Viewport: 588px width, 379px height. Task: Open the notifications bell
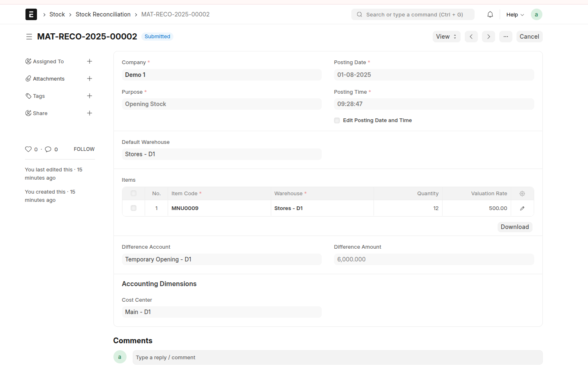point(490,14)
